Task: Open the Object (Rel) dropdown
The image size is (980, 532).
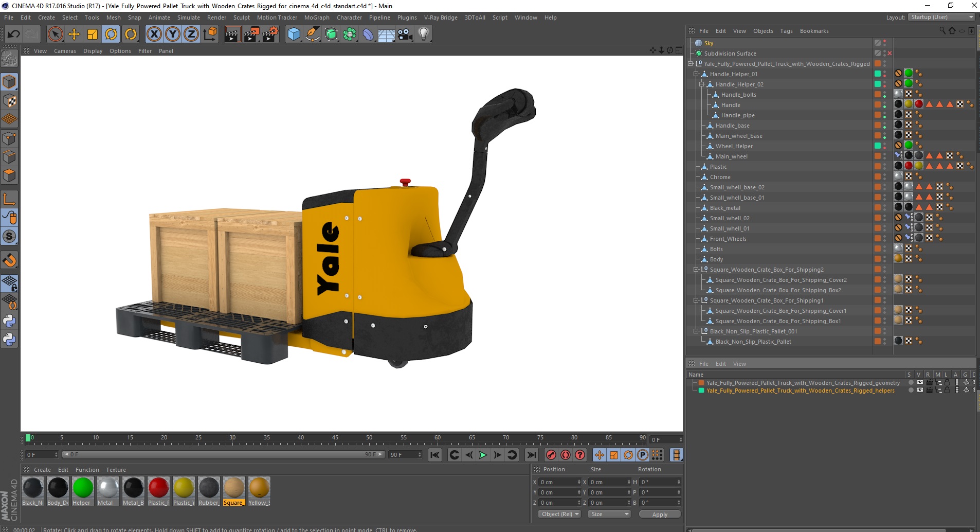Action: [560, 514]
